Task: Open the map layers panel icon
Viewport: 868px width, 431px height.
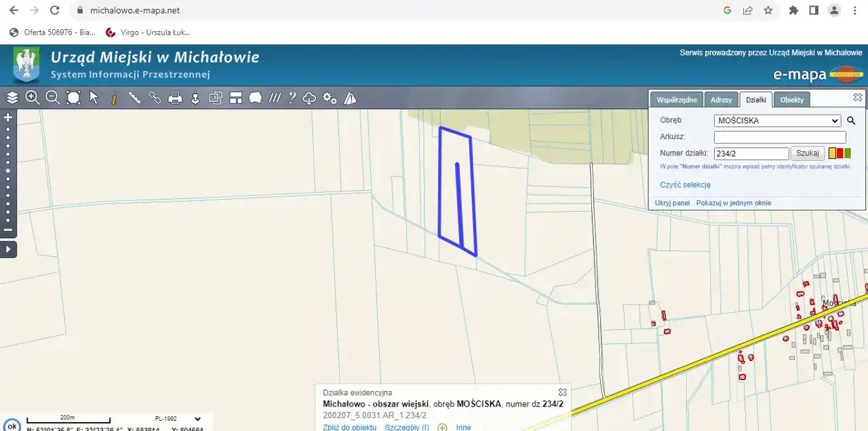Action: [x=12, y=98]
